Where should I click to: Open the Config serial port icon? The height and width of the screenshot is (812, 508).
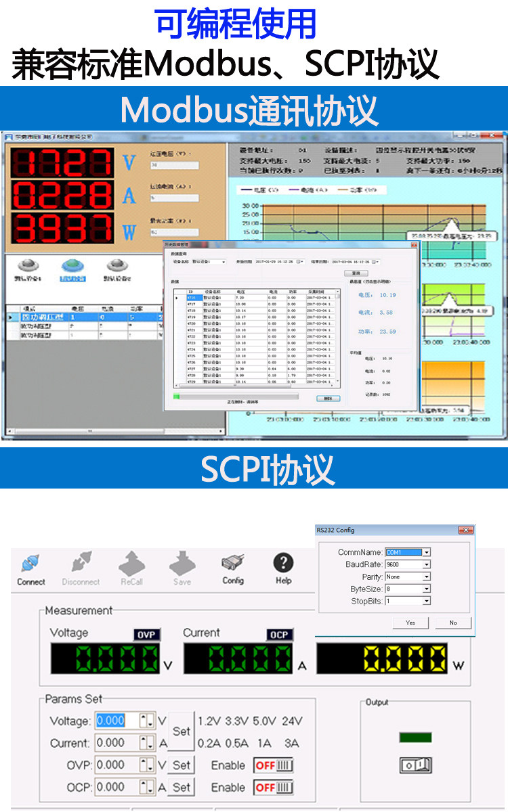click(233, 563)
